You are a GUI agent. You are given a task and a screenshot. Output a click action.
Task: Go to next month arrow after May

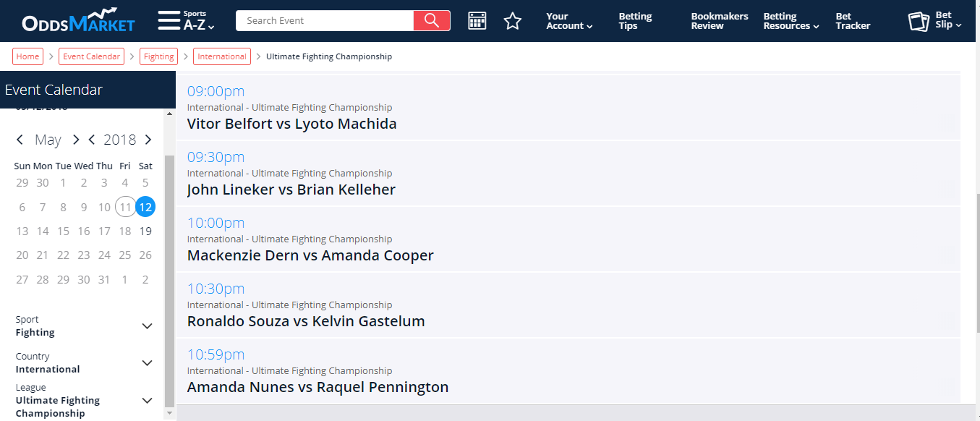pyautogui.click(x=75, y=140)
